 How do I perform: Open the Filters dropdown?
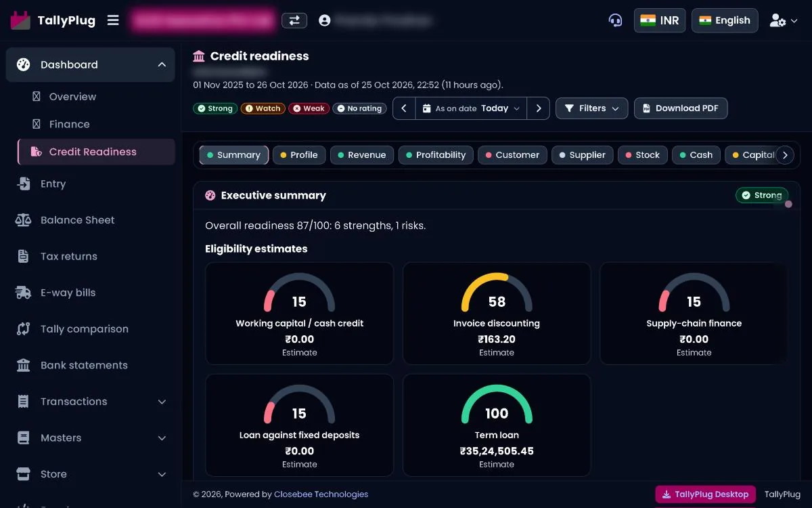point(592,108)
